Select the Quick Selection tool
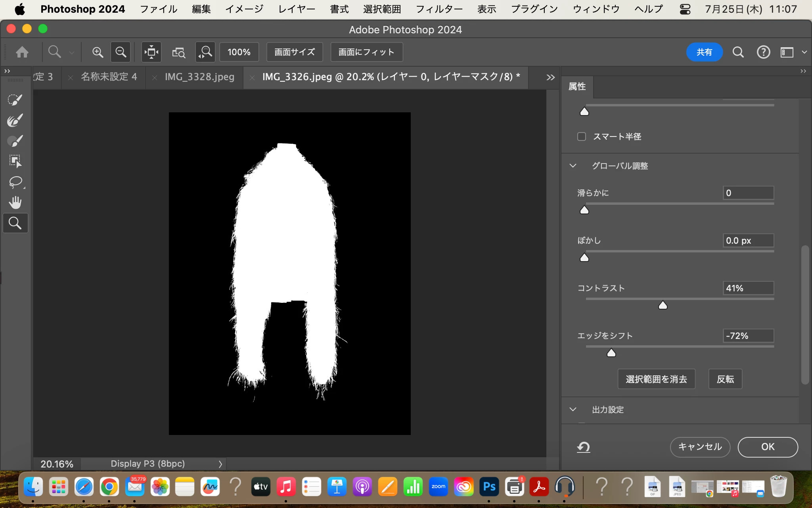 [15, 100]
